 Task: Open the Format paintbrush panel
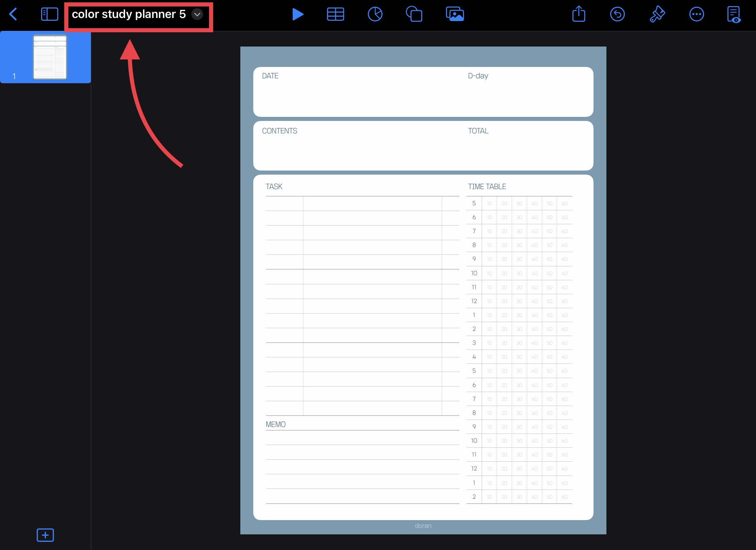pyautogui.click(x=657, y=14)
